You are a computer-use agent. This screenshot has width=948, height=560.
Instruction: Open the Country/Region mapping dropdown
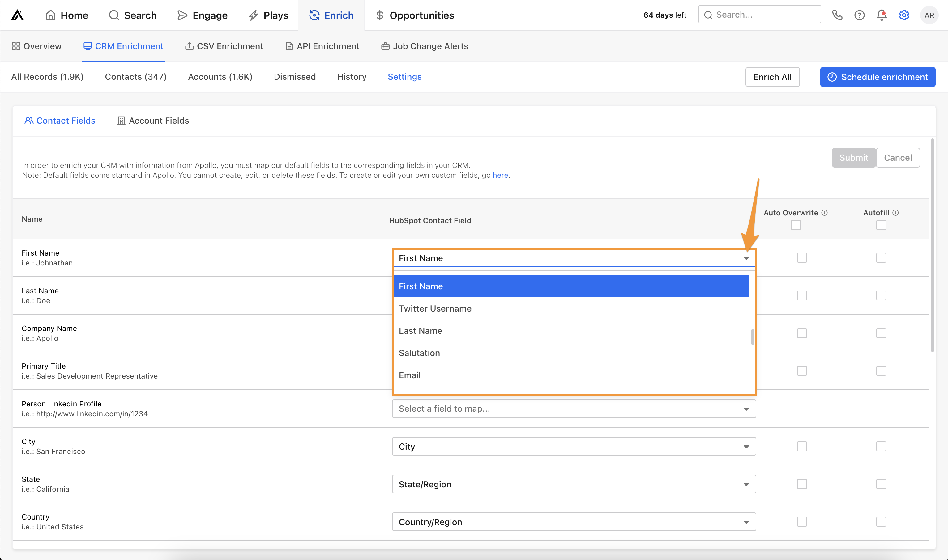coord(574,522)
